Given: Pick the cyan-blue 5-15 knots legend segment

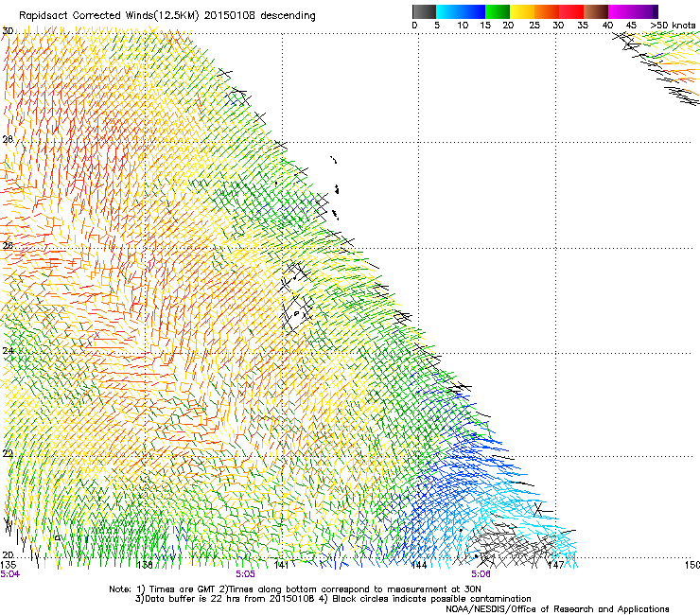Looking at the screenshot, I should pos(461,11).
